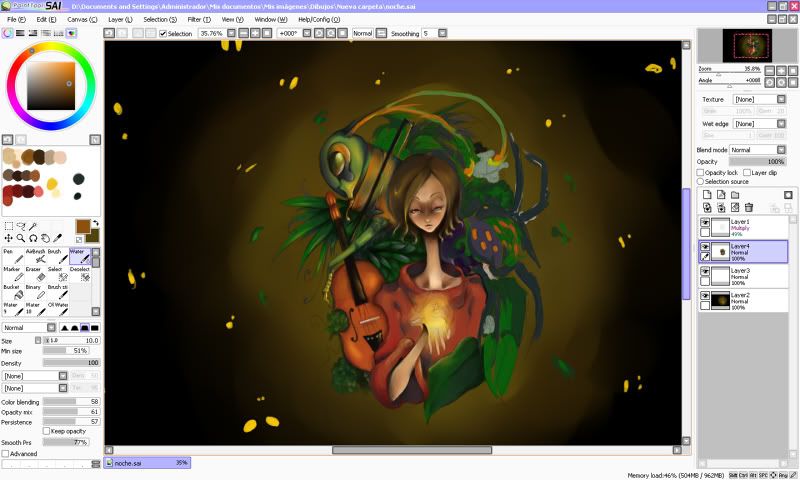Open the Texture dropdown

[759, 99]
